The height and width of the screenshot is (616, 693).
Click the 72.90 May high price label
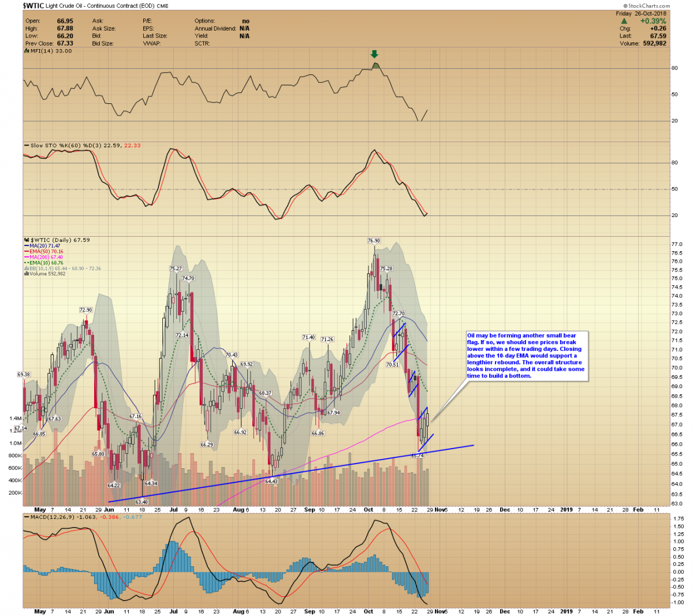pos(85,310)
